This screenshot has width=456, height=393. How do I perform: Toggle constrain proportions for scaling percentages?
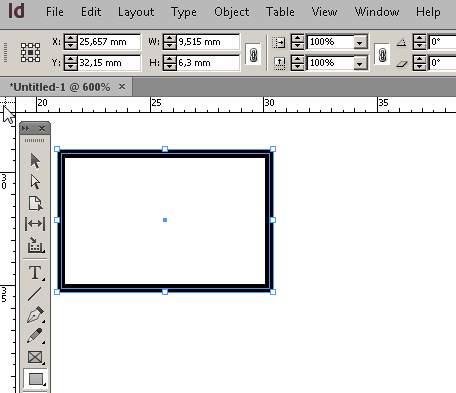(382, 54)
